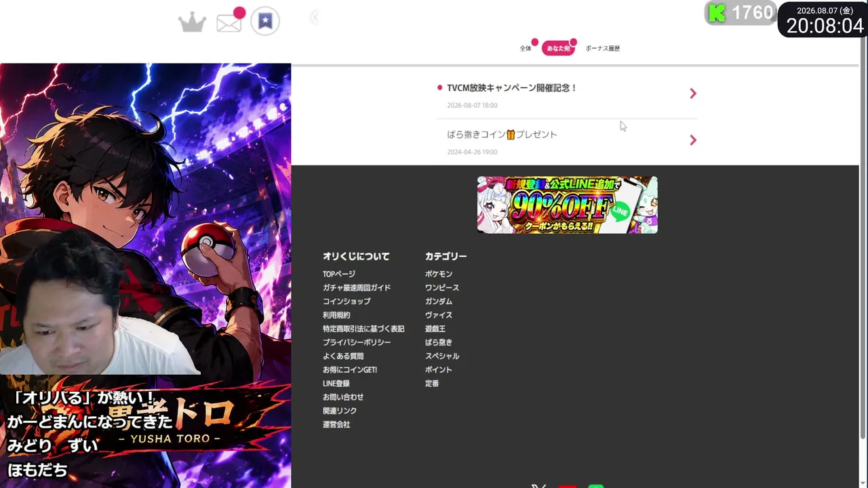Open the 関連リンク link
This screenshot has height=488, width=868.
click(x=340, y=411)
